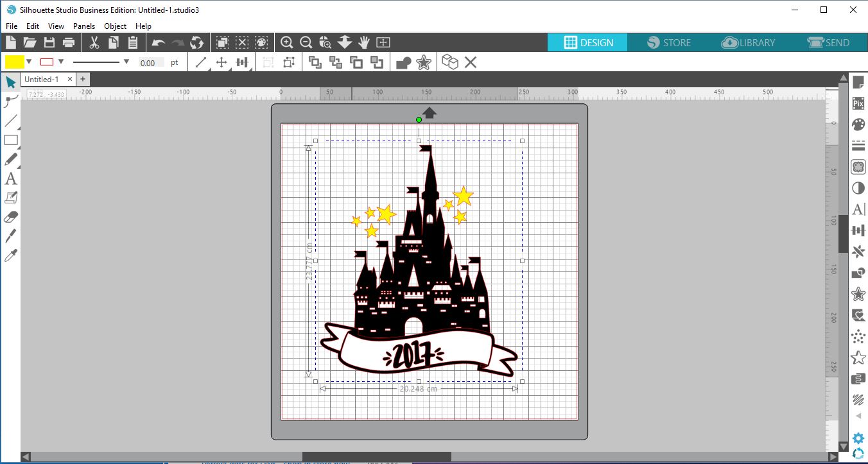Select the Select arrow tool

click(11, 82)
